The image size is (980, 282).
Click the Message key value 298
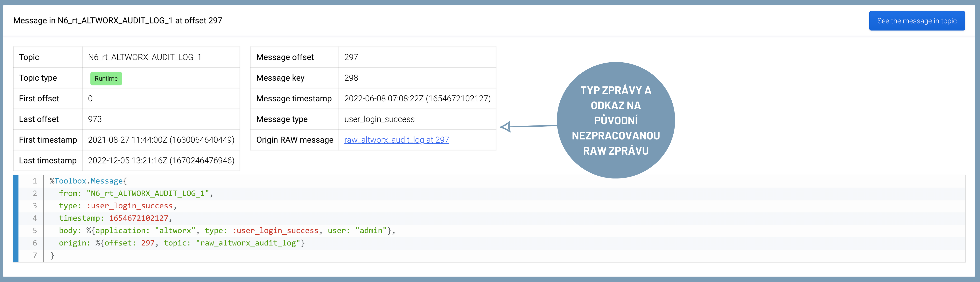[x=351, y=78]
